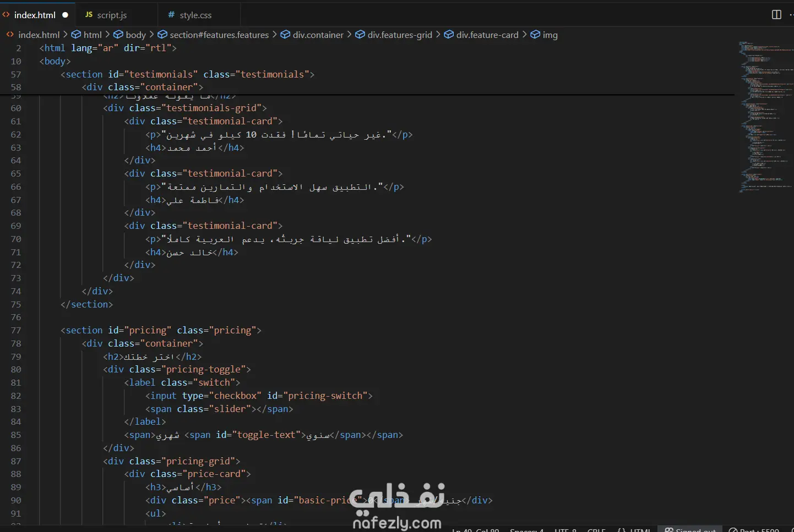Click the closing section tag on line 75
This screenshot has height=532, width=794.
(87, 304)
